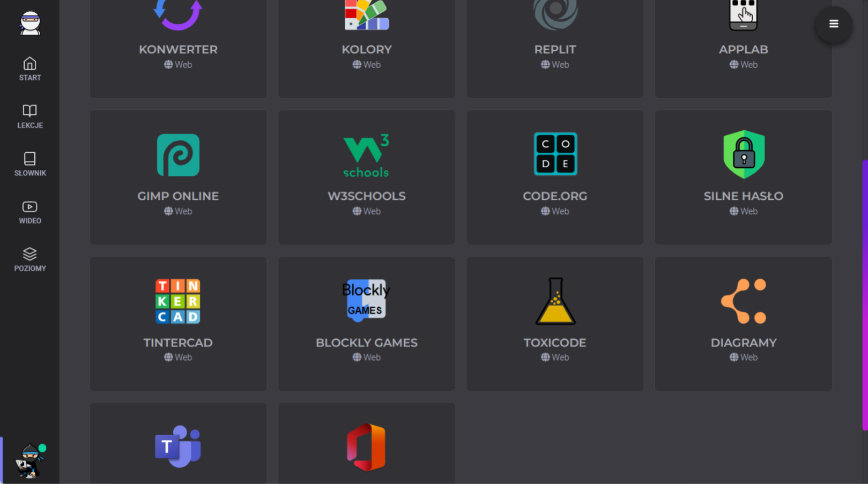This screenshot has height=484, width=868.
Task: Open the Silne Hasło padlock shield icon
Action: pos(743,154)
